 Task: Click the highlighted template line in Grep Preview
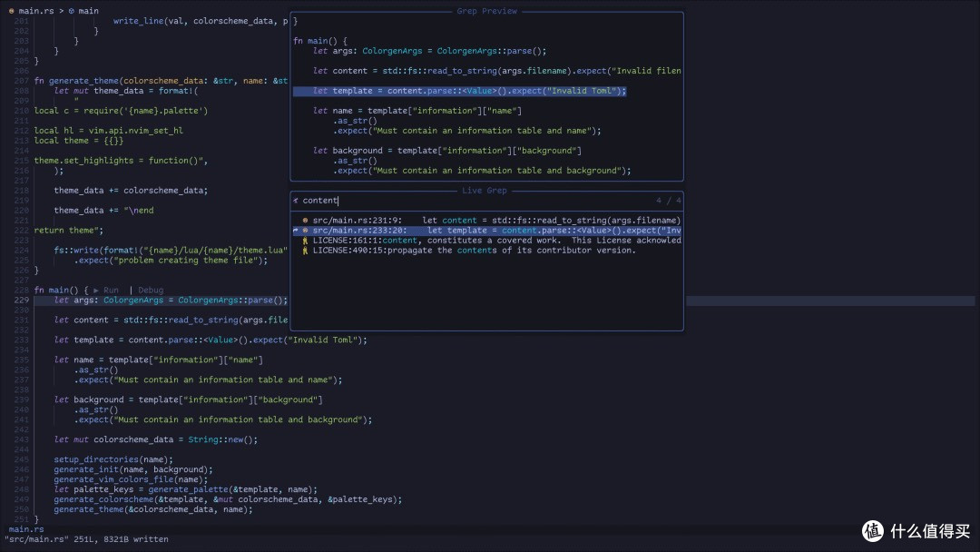459,91
